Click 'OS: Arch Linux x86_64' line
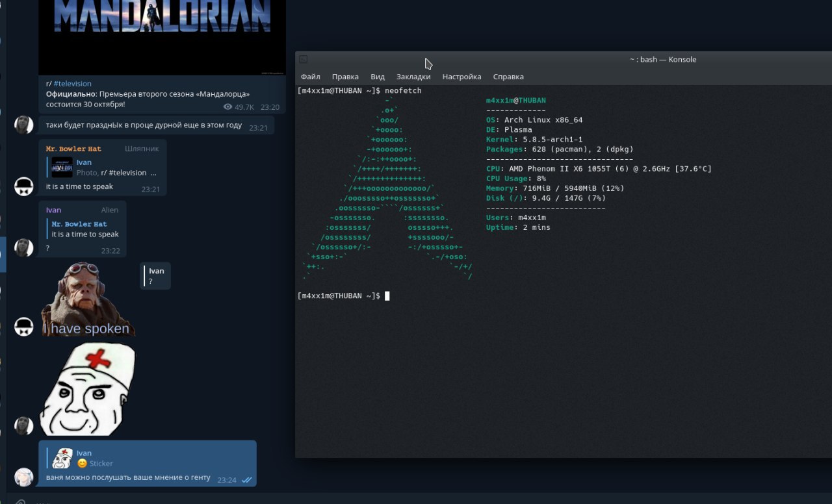The image size is (832, 504). [x=534, y=120]
